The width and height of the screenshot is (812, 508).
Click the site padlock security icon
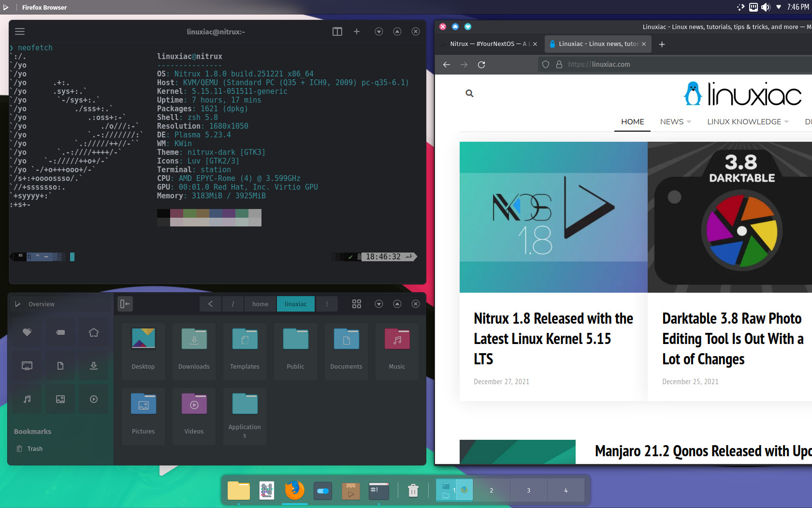point(559,64)
